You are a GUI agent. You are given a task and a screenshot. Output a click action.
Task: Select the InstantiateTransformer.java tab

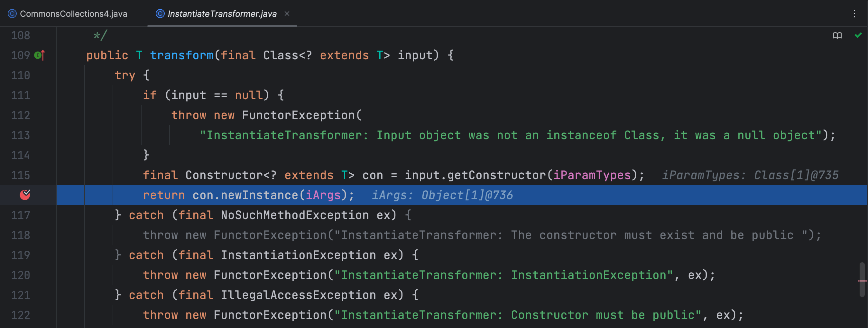pos(222,14)
